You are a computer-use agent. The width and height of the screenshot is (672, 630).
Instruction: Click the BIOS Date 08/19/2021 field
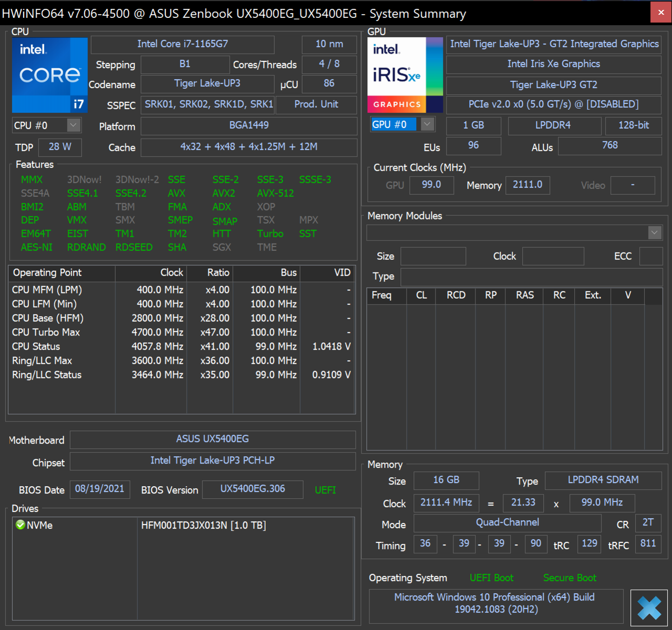click(x=100, y=489)
